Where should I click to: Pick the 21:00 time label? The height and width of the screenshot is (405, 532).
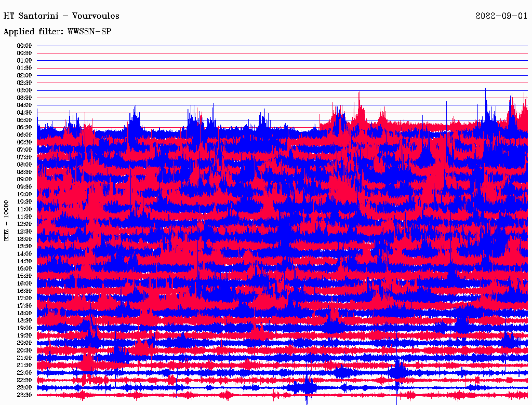click(24, 358)
